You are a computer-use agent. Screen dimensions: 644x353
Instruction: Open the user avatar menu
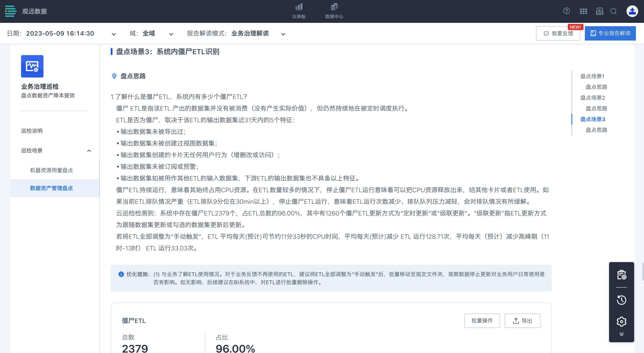(632, 11)
